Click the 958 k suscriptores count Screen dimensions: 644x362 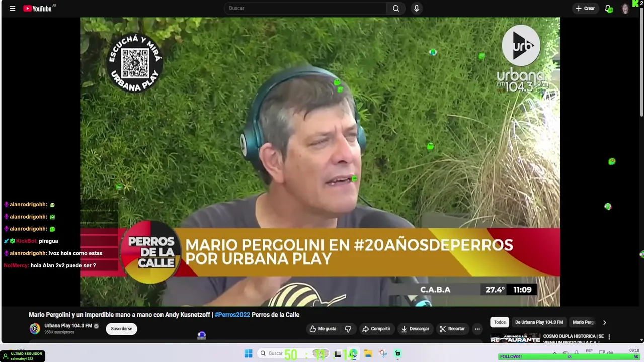click(59, 332)
